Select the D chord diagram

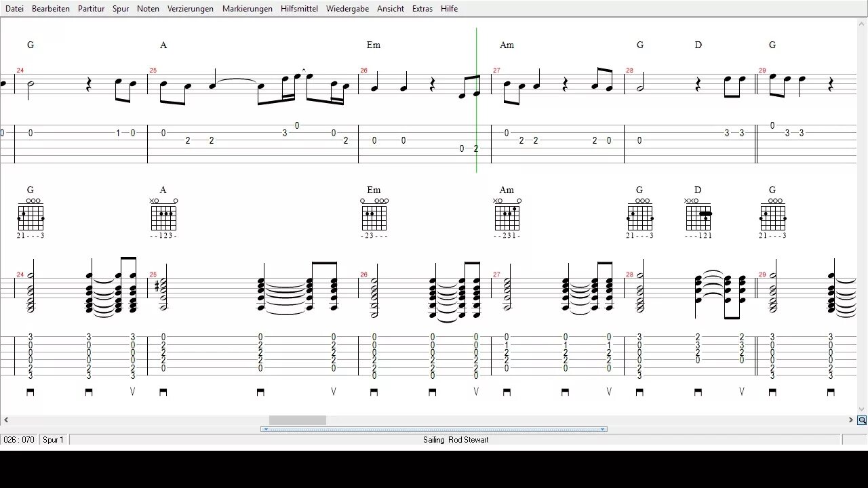tap(698, 216)
